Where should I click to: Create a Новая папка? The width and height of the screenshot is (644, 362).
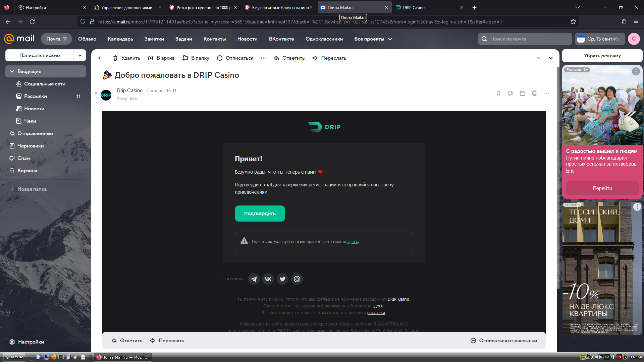(x=28, y=189)
